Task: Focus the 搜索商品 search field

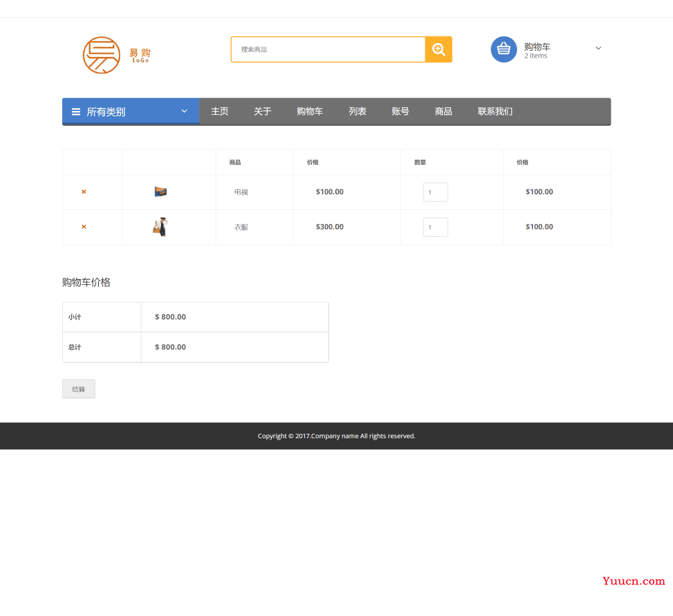Action: (x=328, y=49)
